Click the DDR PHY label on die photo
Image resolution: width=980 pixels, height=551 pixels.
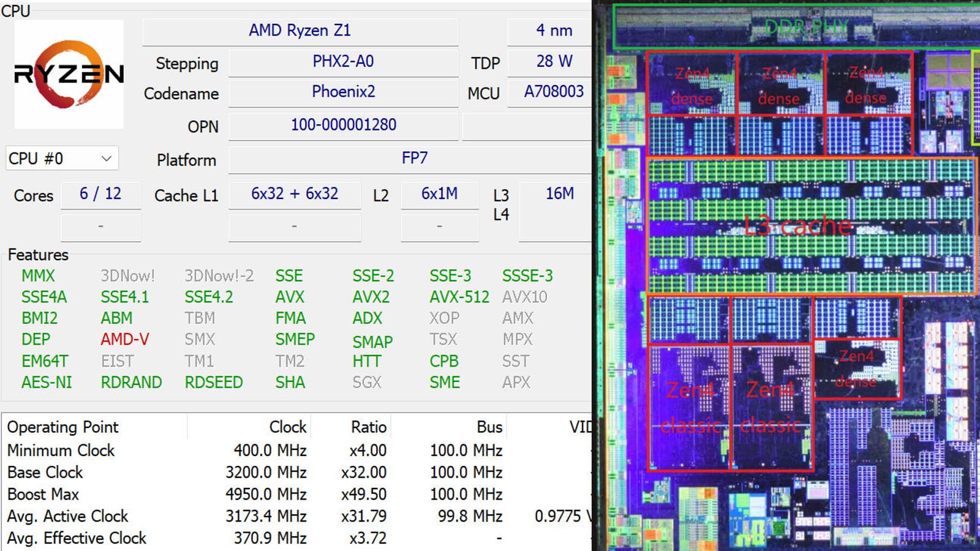(x=807, y=27)
